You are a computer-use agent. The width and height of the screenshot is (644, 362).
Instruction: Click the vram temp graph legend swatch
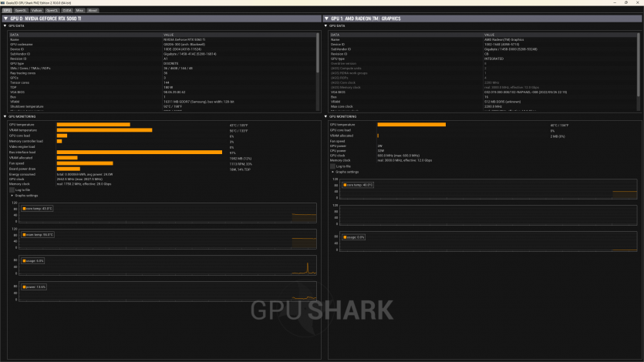[24, 234]
